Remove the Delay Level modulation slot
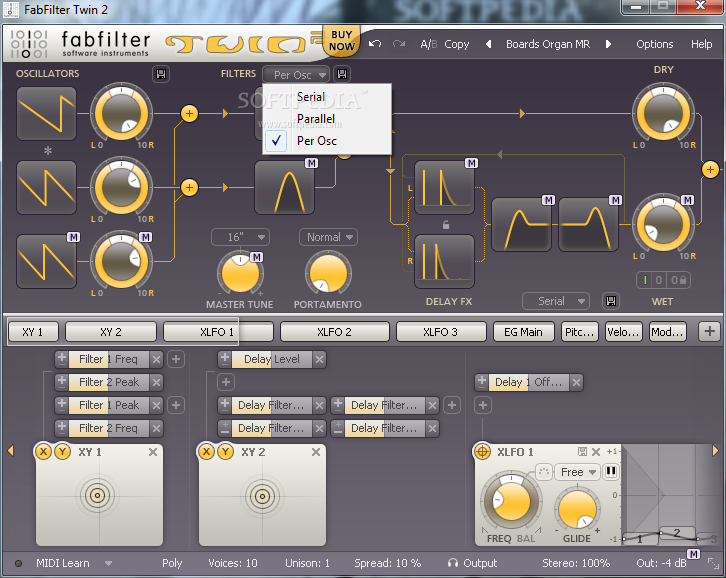 319,359
